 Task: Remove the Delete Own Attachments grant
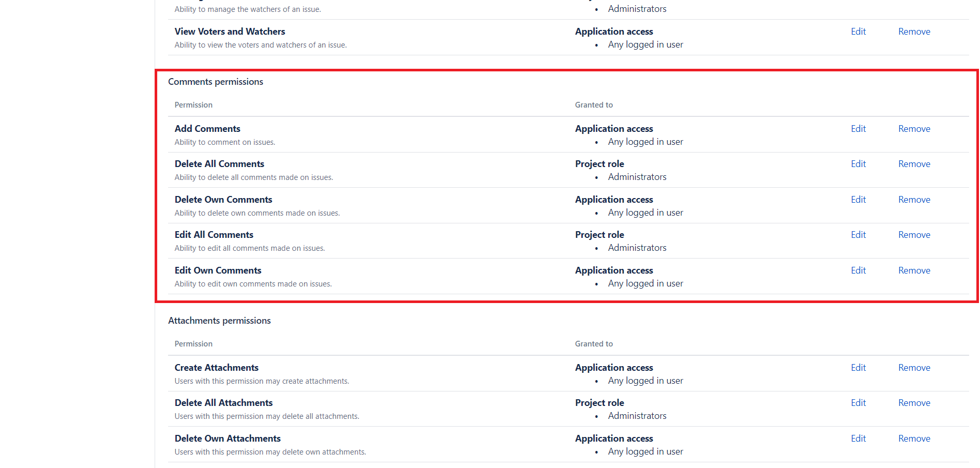(x=914, y=439)
